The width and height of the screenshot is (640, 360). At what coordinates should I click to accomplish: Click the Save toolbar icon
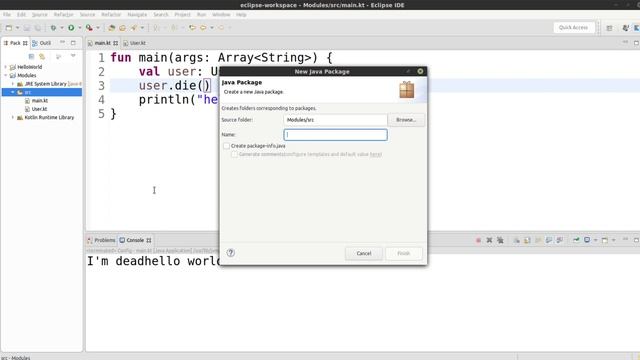click(27, 28)
